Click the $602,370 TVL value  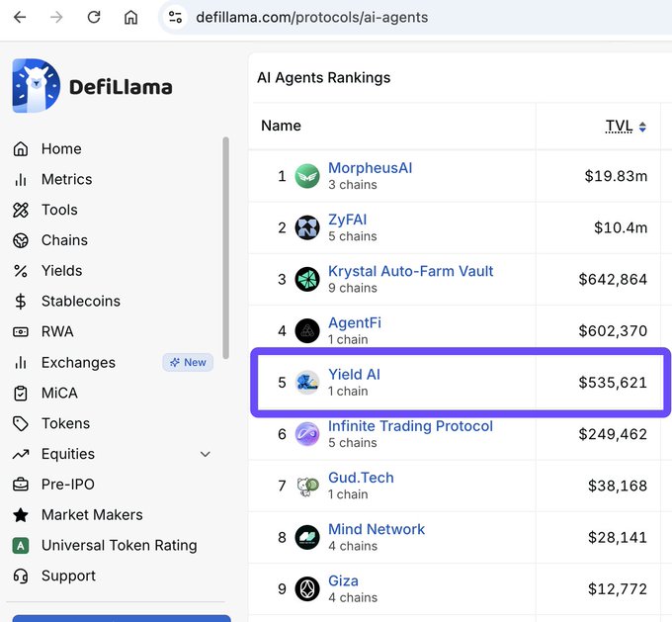(613, 330)
